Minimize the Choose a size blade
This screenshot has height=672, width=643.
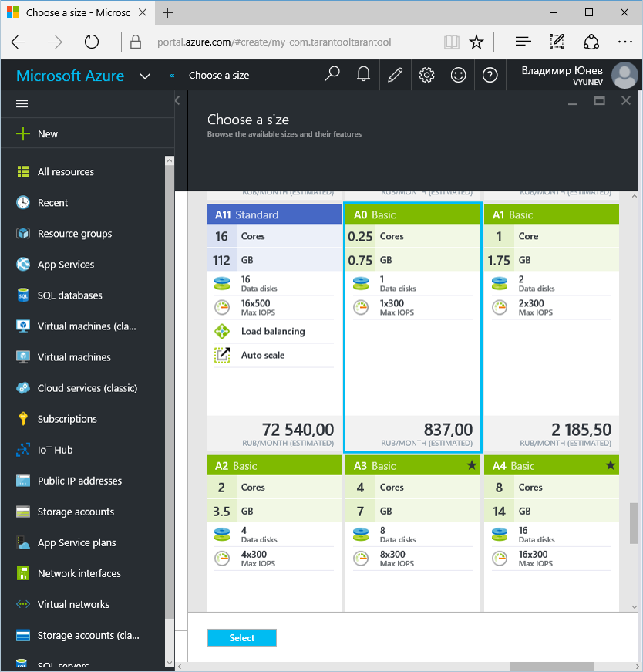(x=573, y=103)
